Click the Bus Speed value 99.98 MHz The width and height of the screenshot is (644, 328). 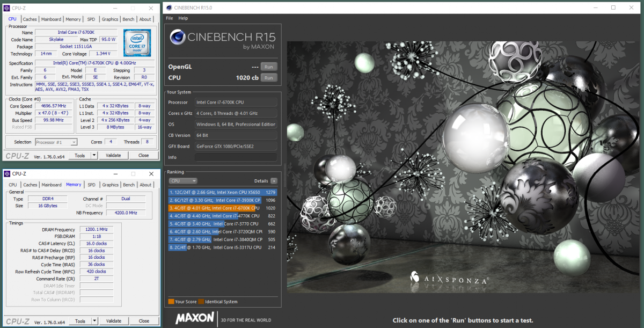[53, 120]
